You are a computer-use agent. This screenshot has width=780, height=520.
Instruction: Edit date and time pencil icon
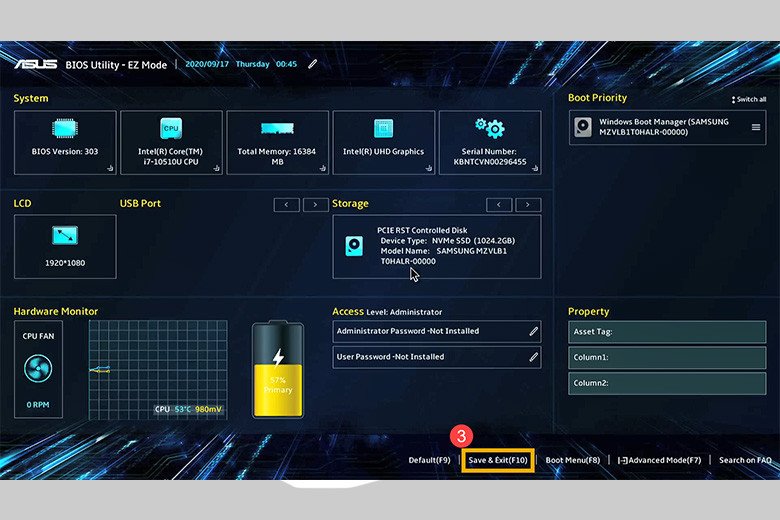pyautogui.click(x=313, y=64)
